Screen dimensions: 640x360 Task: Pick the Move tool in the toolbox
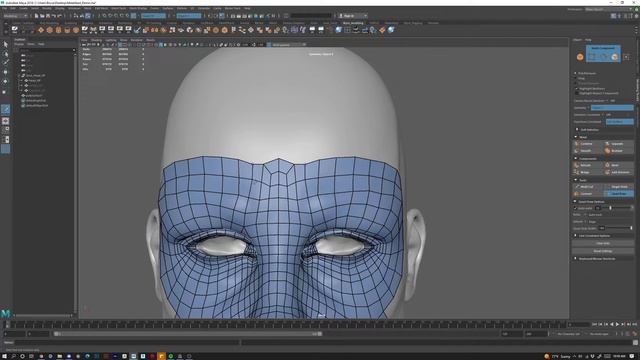click(x=5, y=72)
